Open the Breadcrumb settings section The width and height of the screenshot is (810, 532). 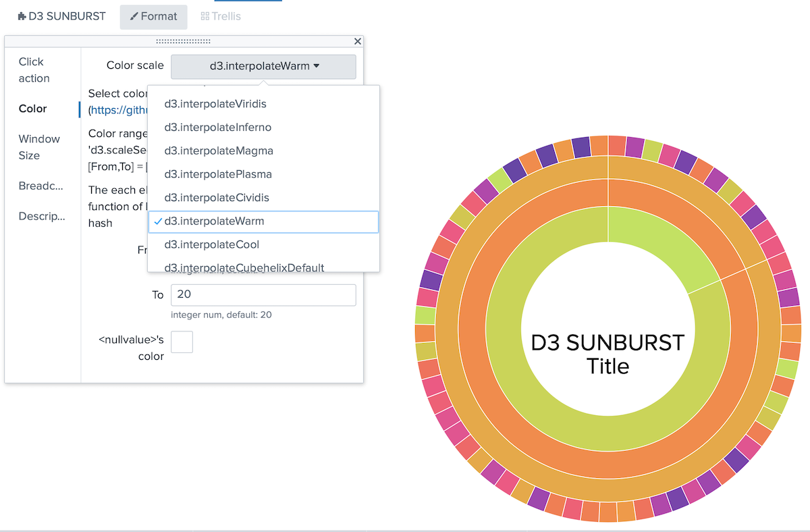point(40,186)
